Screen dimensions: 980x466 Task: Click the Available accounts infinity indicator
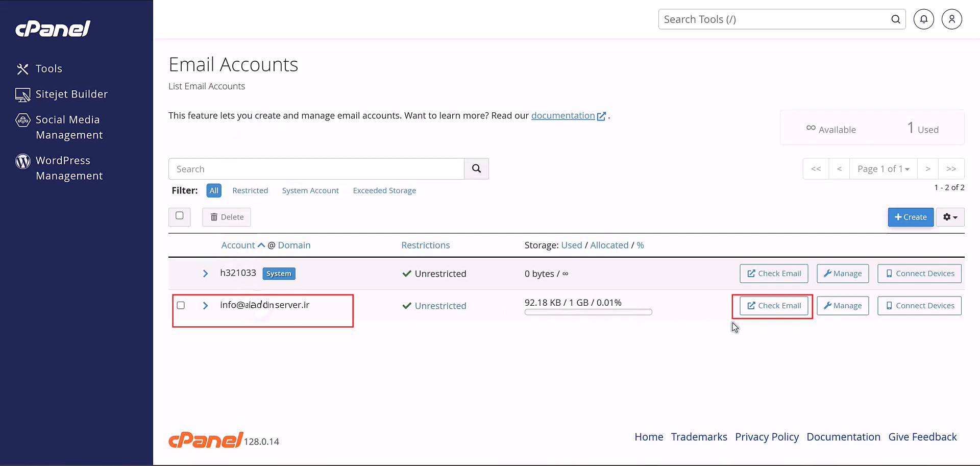coord(831,129)
